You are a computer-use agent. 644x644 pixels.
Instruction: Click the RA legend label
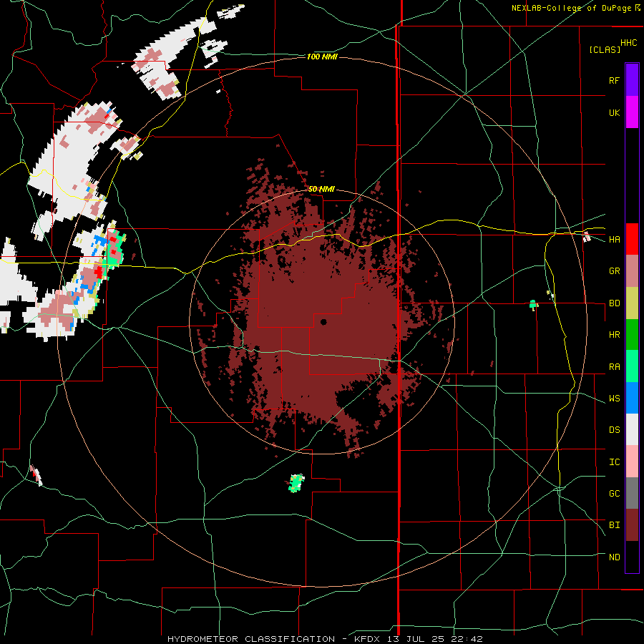[614, 366]
